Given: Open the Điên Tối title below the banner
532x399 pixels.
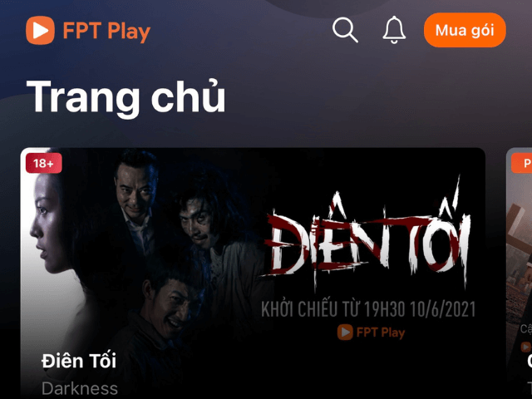Looking at the screenshot, I should coord(79,360).
